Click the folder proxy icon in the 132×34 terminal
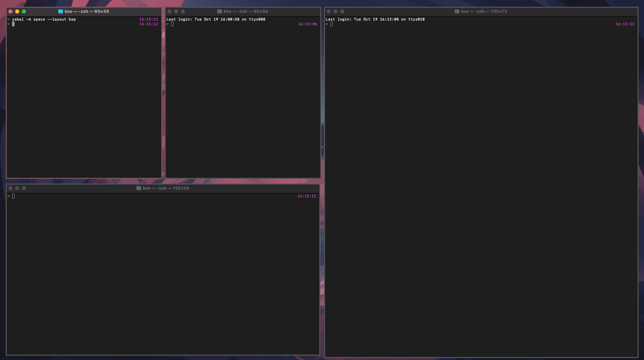The width and height of the screenshot is (644, 360). coord(138,188)
